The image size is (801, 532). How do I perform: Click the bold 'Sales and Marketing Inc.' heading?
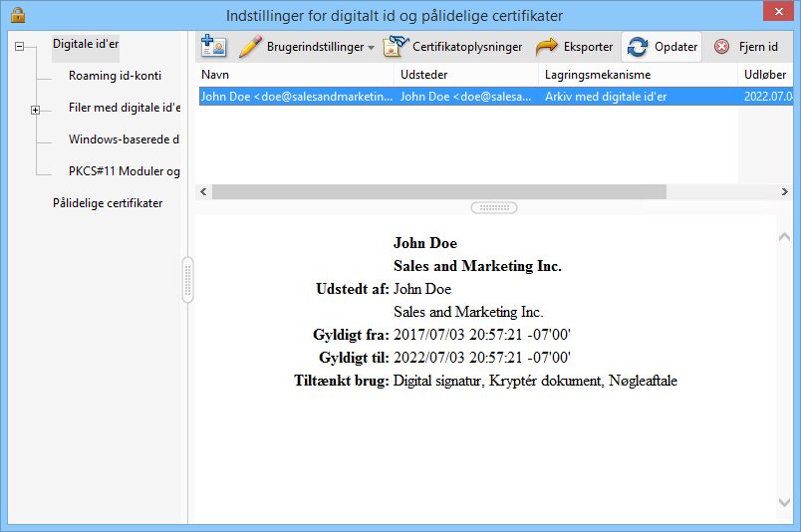pyautogui.click(x=477, y=266)
